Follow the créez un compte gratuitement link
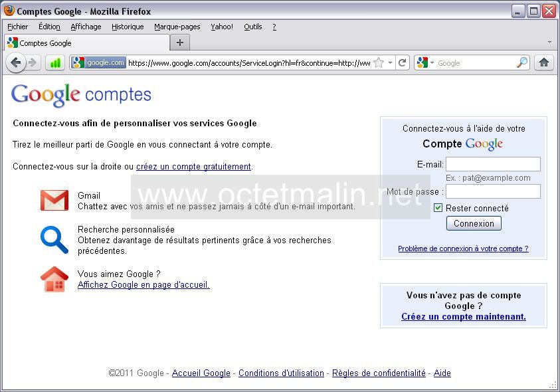Image resolution: width=560 pixels, height=392 pixels. [x=193, y=167]
